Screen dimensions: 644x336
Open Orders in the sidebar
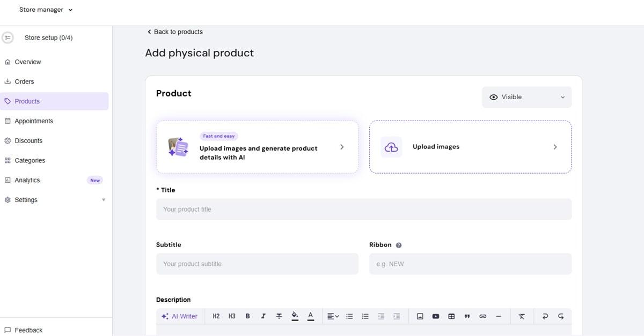[x=24, y=81]
